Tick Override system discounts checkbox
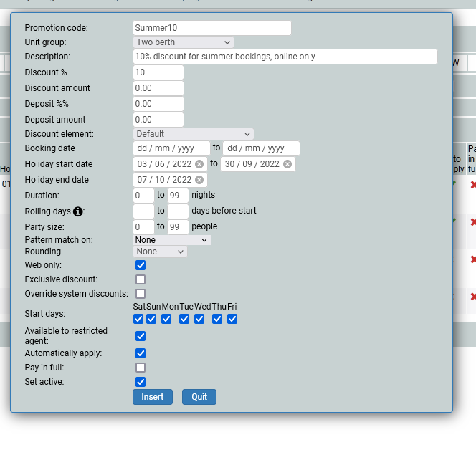476x450 pixels. point(141,294)
